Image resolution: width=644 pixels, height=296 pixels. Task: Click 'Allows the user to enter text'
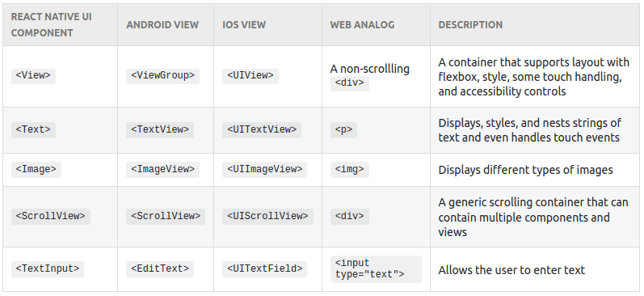point(511,270)
